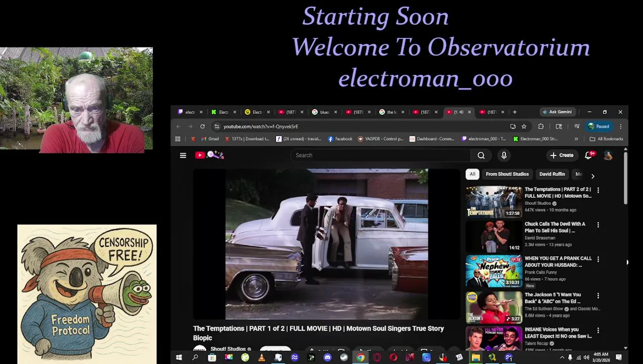Open a new browser tab
Image resolution: width=643 pixels, height=364 pixels.
coord(515,112)
